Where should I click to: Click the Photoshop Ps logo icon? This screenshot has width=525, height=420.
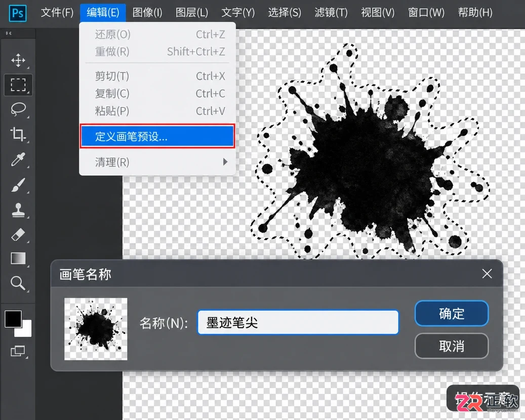click(17, 13)
